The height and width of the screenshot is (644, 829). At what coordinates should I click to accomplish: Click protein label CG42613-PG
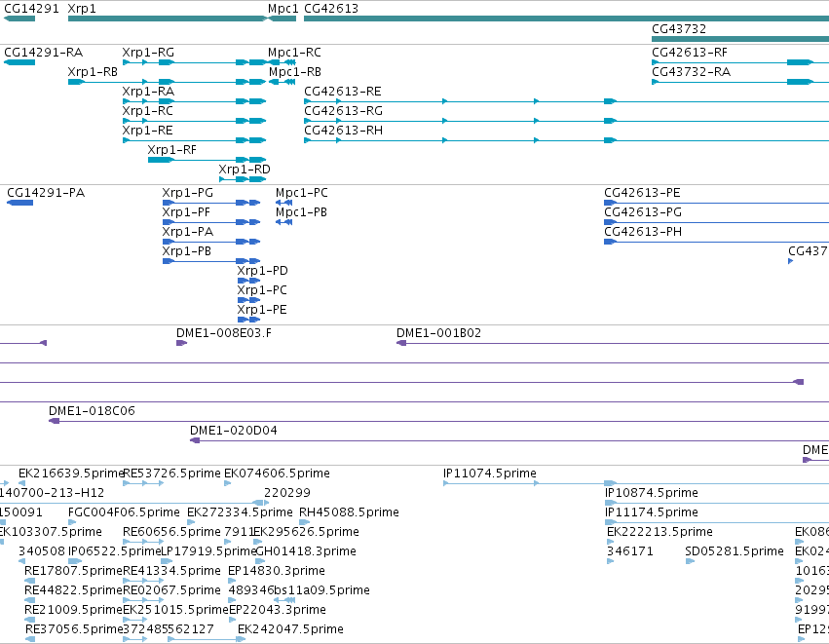click(x=643, y=212)
